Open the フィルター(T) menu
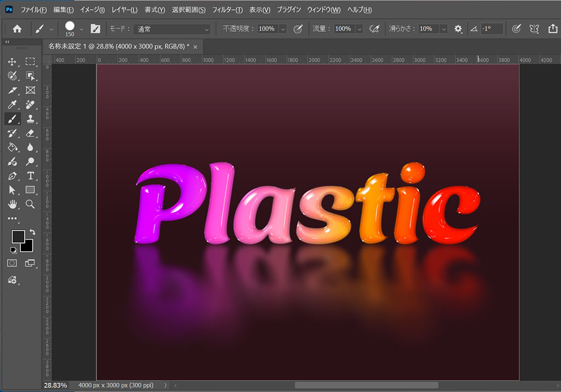 227,10
